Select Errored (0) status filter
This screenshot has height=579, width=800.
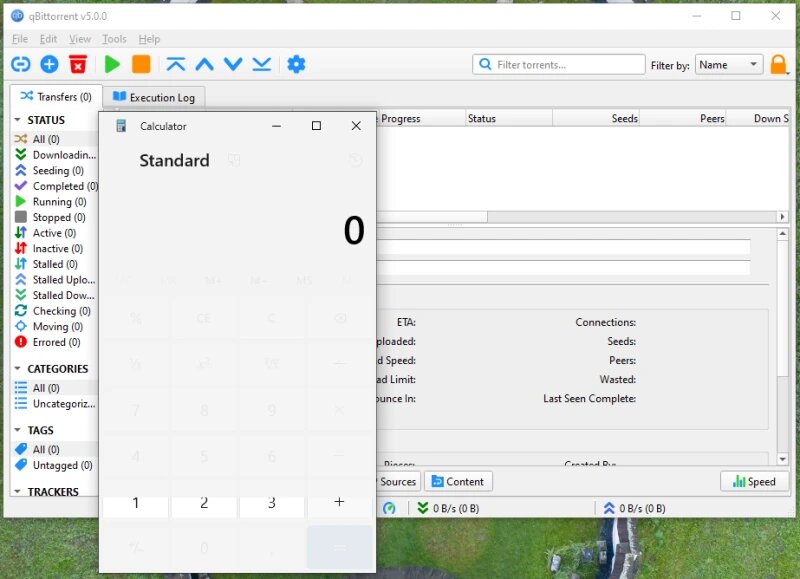click(55, 342)
